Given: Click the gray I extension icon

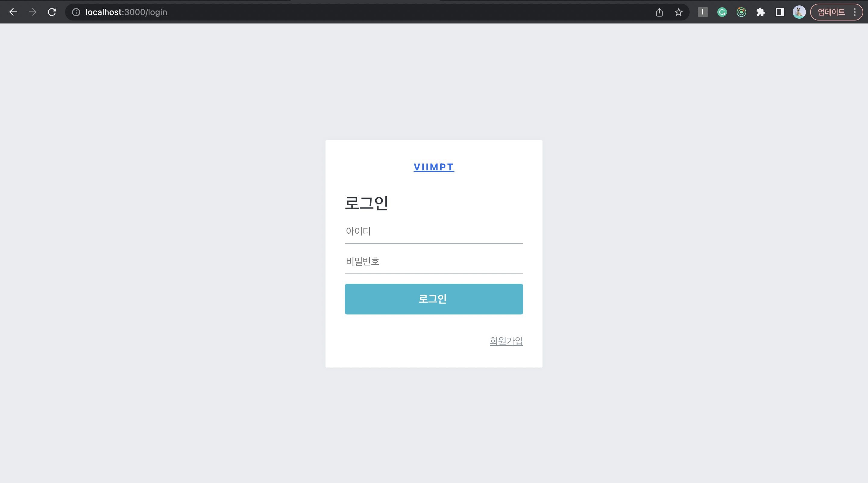Looking at the screenshot, I should pos(703,12).
